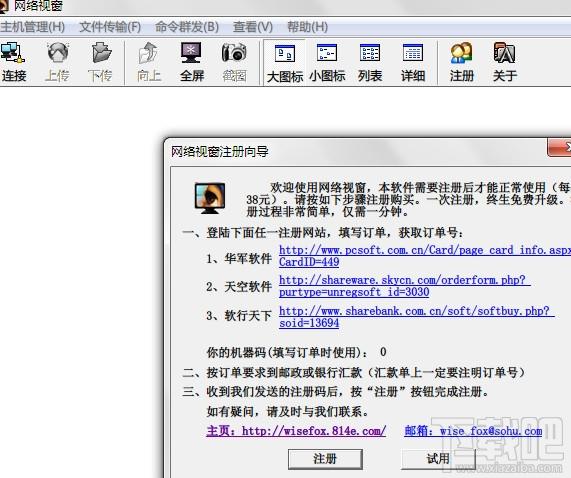Click the 2、天空软件 label
The image size is (571, 478).
239,287
